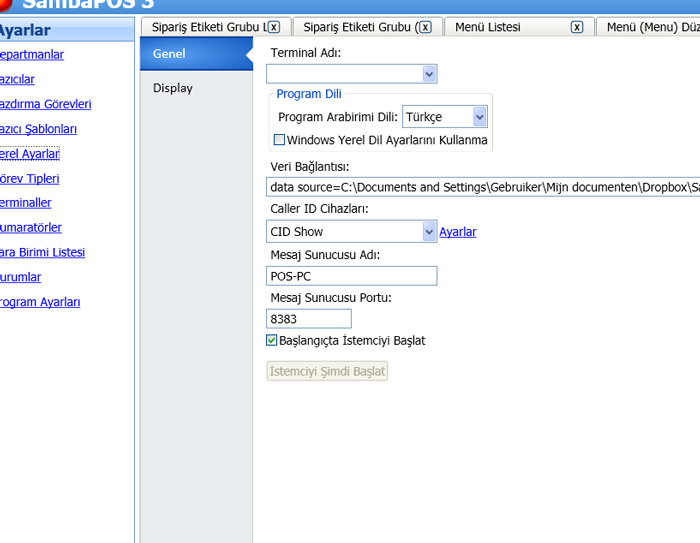This screenshot has height=543, width=700.
Task: Select the Genel section tab
Action: point(169,54)
